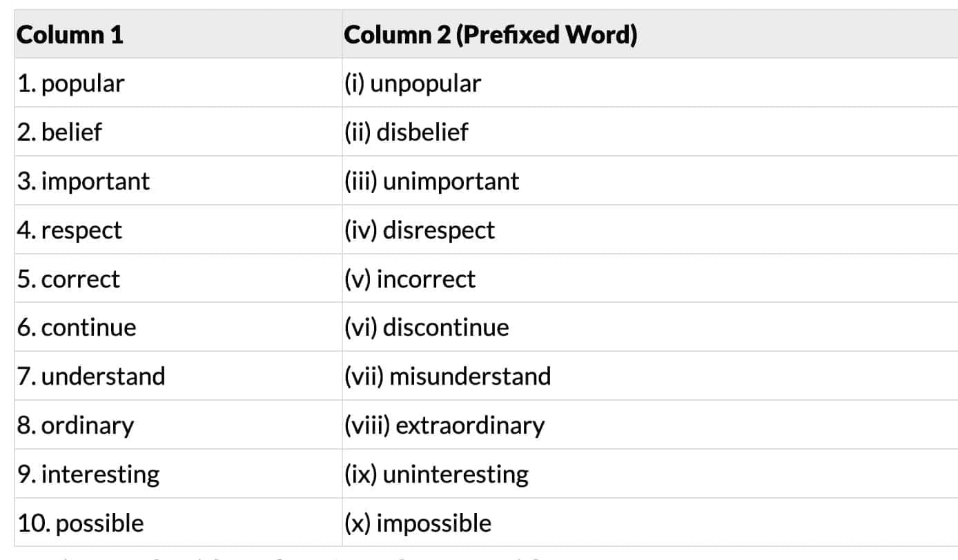Click the '10. possible' cell
Viewport: 958px width, 560px height.
point(81,523)
